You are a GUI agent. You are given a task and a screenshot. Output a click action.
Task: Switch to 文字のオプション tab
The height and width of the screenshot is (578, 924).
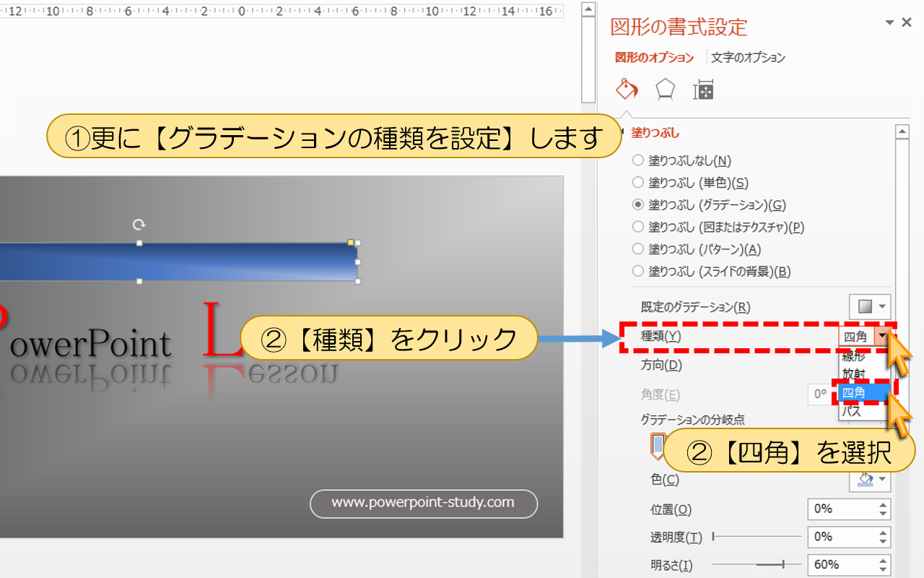click(x=748, y=58)
